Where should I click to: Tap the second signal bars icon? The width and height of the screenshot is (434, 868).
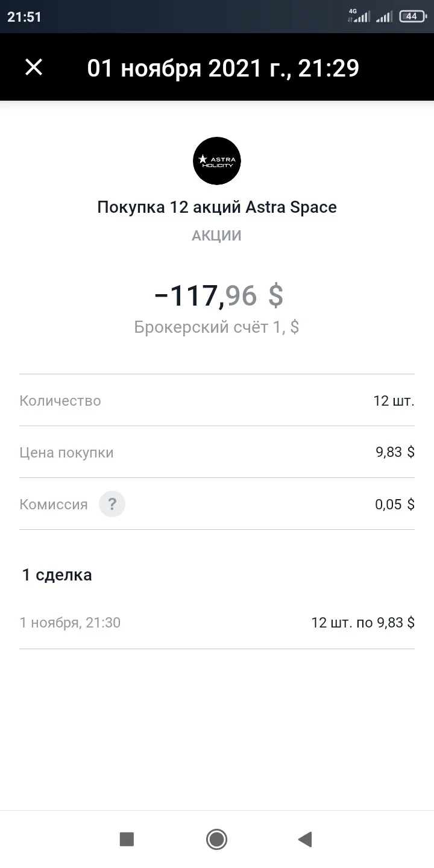coord(385,16)
